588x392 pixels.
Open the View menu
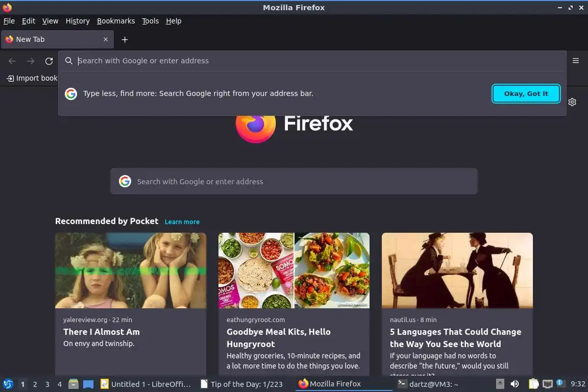(x=50, y=21)
